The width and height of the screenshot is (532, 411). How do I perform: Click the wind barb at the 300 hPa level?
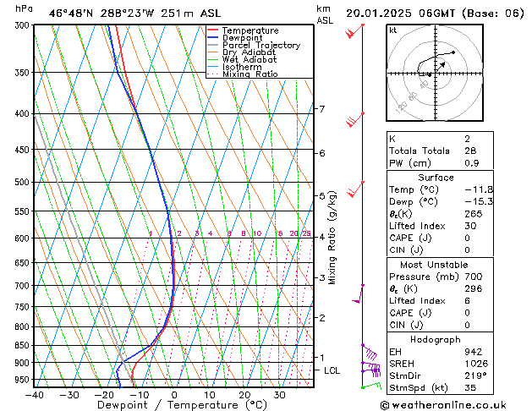pos(355,30)
